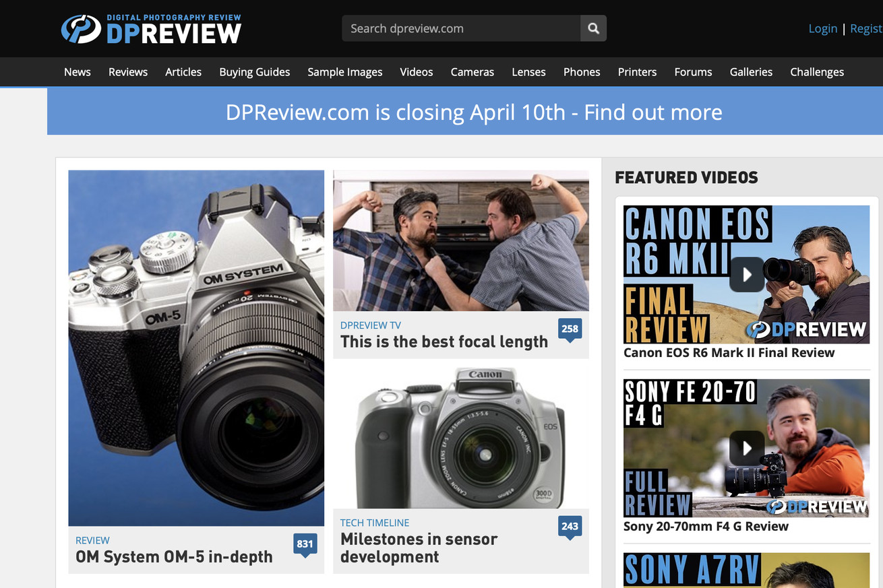Image resolution: width=883 pixels, height=588 pixels.
Task: Open the News menu
Action: click(78, 72)
